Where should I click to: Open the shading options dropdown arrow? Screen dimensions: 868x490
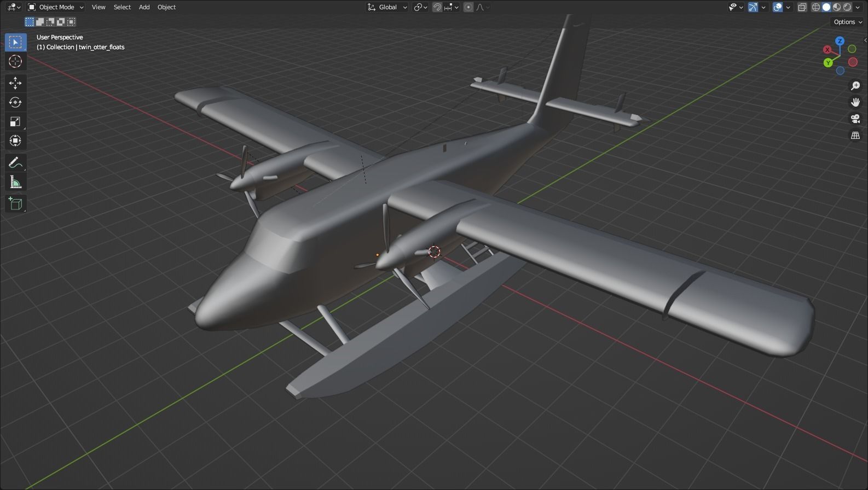[858, 7]
